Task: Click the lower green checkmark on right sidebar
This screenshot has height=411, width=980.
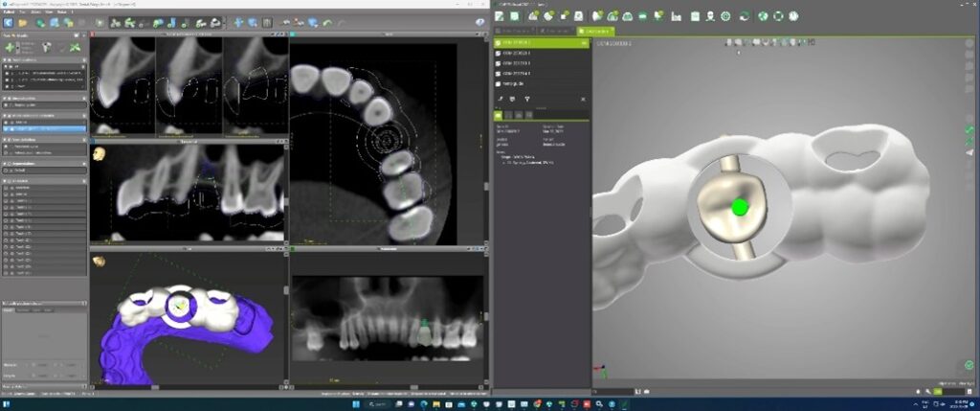Action: 969,141
